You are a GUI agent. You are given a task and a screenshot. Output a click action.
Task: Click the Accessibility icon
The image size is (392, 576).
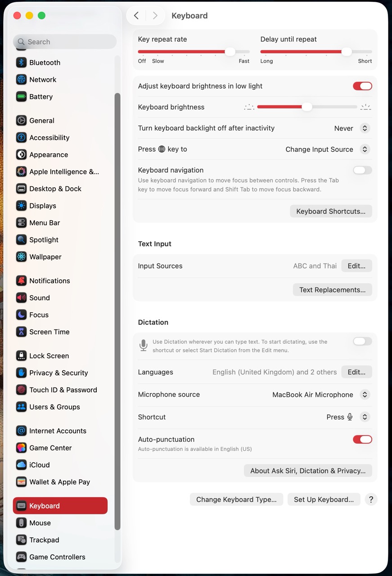coord(21,138)
